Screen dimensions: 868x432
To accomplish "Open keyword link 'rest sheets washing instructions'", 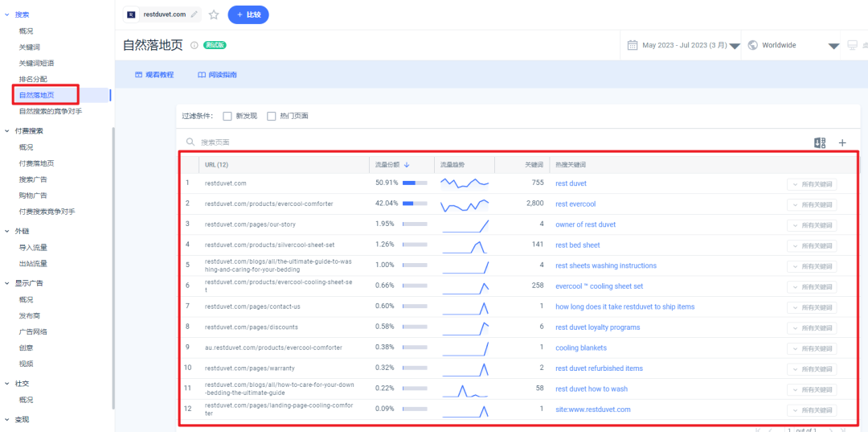I will pyautogui.click(x=606, y=265).
